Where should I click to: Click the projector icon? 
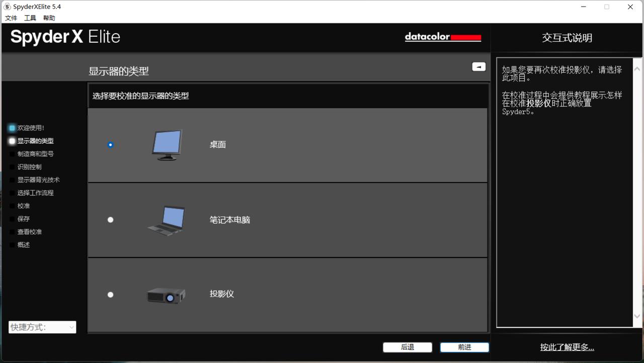click(167, 295)
